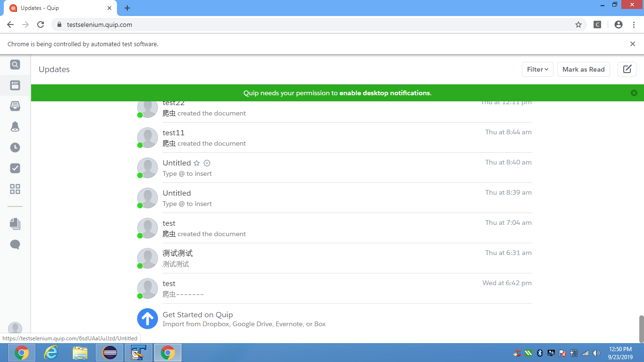This screenshot has height=362, width=644.
Task: Click the Chrome extension C icon
Action: coord(597,25)
